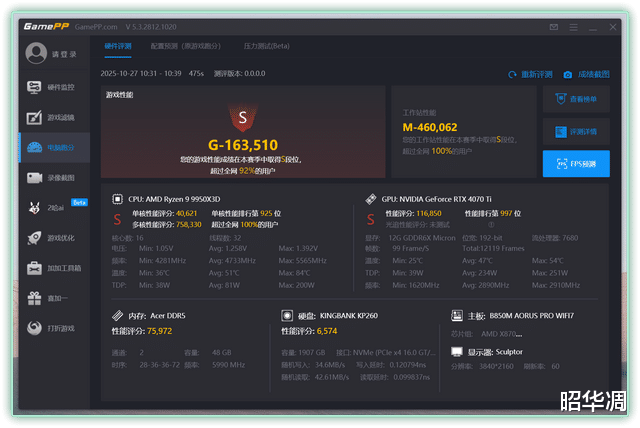Click the GamePP logo
The width and height of the screenshot is (640, 428).
(x=46, y=27)
